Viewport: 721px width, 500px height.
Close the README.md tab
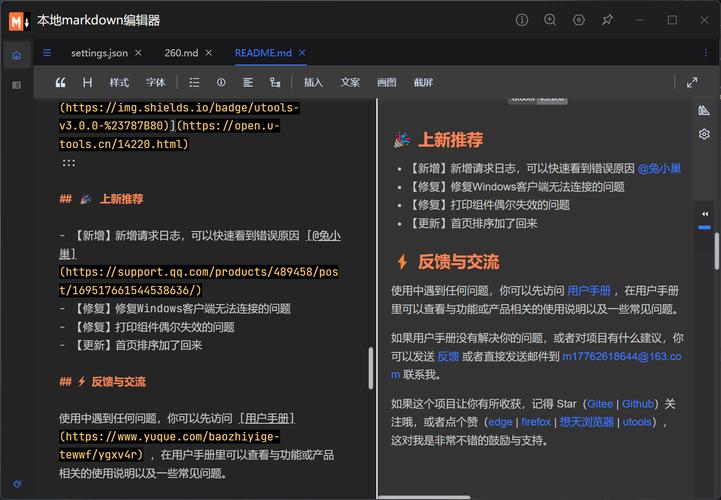pyautogui.click(x=302, y=53)
